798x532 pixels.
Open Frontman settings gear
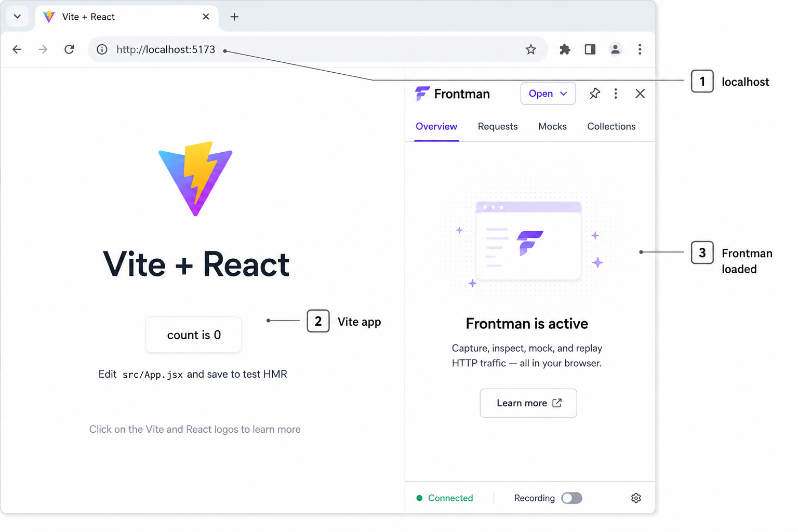(x=636, y=498)
